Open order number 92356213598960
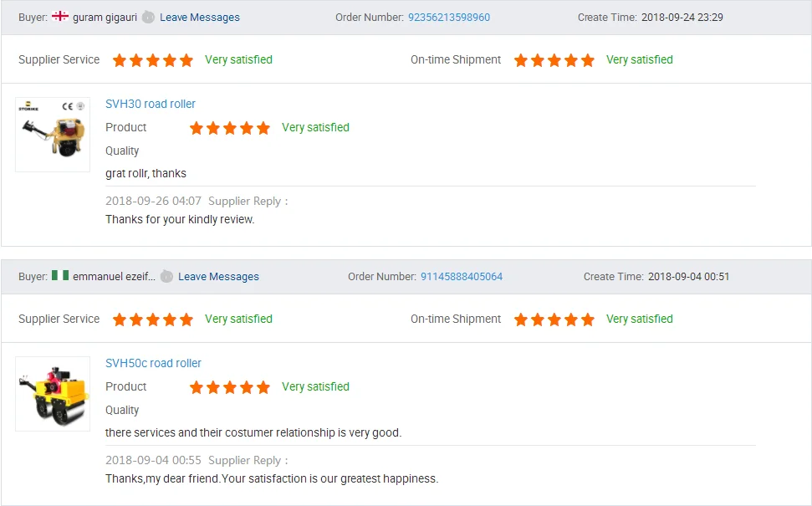Viewport: 812px width, 506px height. pos(449,18)
